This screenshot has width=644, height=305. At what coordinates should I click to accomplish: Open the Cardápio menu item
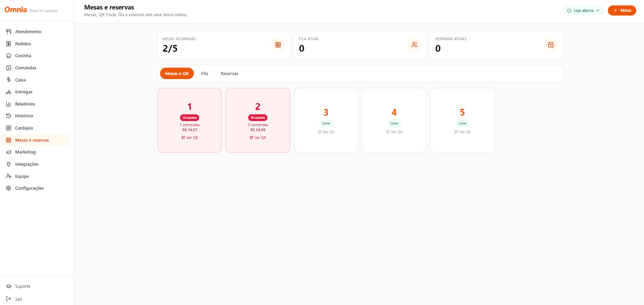tap(36, 128)
